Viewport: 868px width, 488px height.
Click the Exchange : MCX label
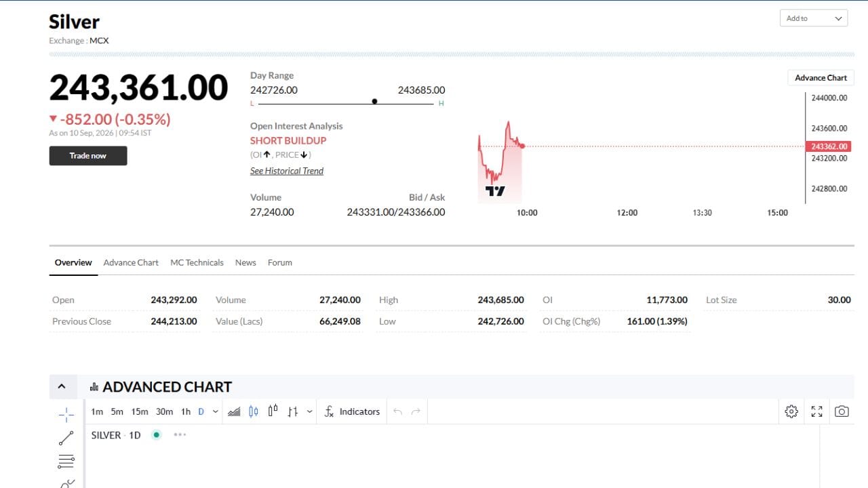coord(79,41)
